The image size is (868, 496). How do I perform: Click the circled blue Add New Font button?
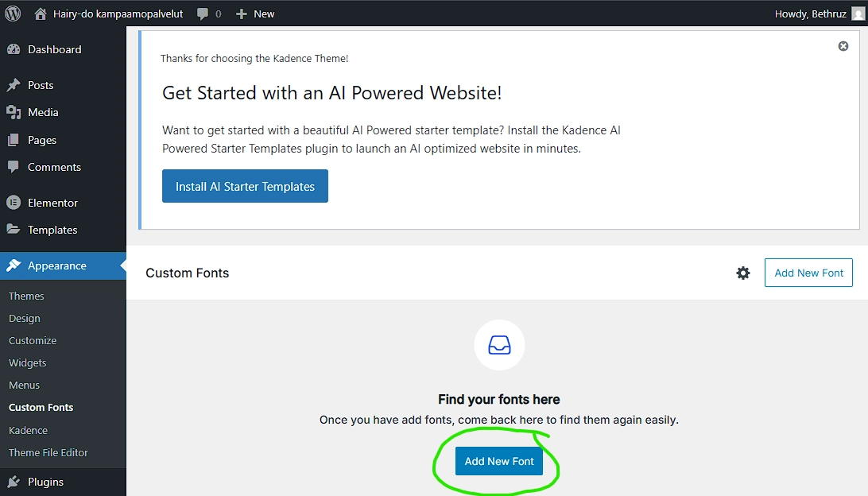pyautogui.click(x=499, y=461)
